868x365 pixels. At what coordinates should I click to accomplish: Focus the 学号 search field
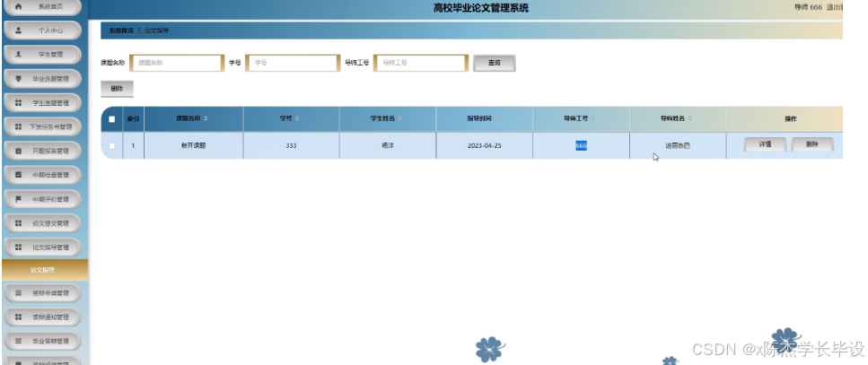tap(293, 63)
